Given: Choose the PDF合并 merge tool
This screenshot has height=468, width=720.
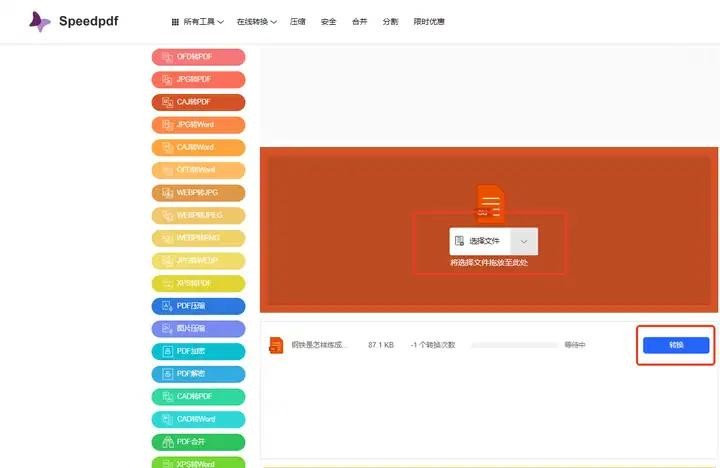Looking at the screenshot, I should pyautogui.click(x=198, y=442).
